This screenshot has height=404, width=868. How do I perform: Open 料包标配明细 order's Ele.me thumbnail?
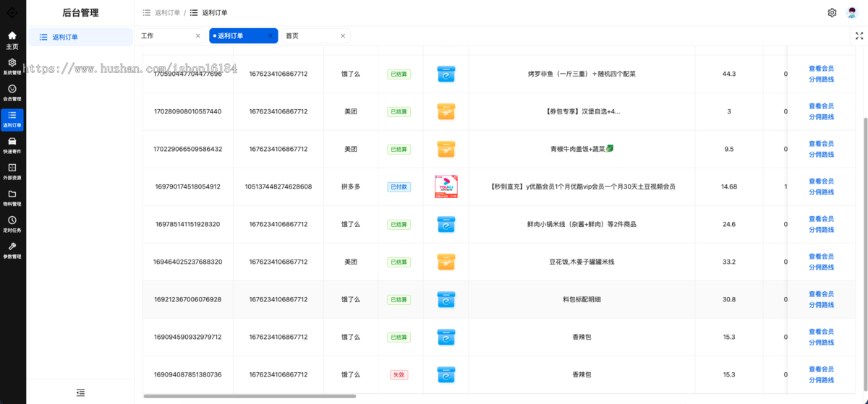click(x=446, y=299)
